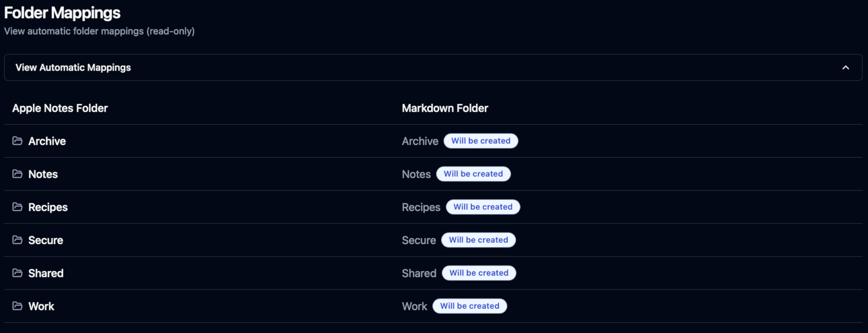Select the Recipes folder name
The image size is (868, 333).
pyautogui.click(x=48, y=207)
